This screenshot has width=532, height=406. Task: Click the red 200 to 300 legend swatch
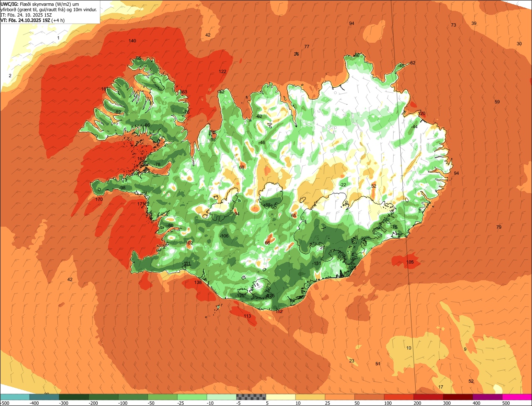coord(428,397)
